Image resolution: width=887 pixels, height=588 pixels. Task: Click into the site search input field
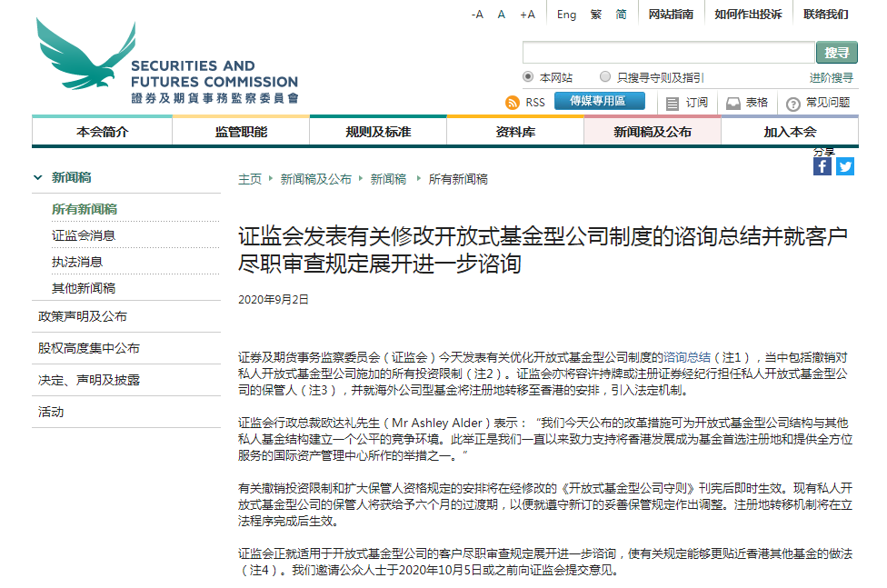pos(669,52)
